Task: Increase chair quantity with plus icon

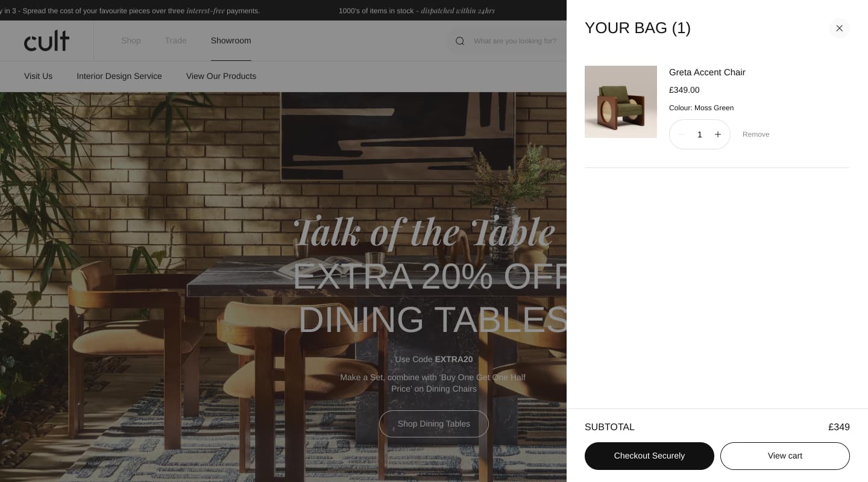Action: click(x=717, y=134)
